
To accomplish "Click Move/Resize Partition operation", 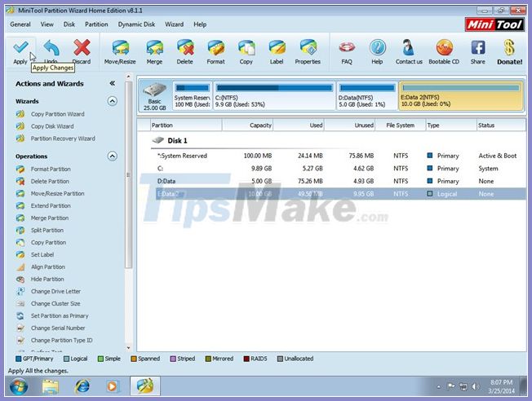I will 58,193.
